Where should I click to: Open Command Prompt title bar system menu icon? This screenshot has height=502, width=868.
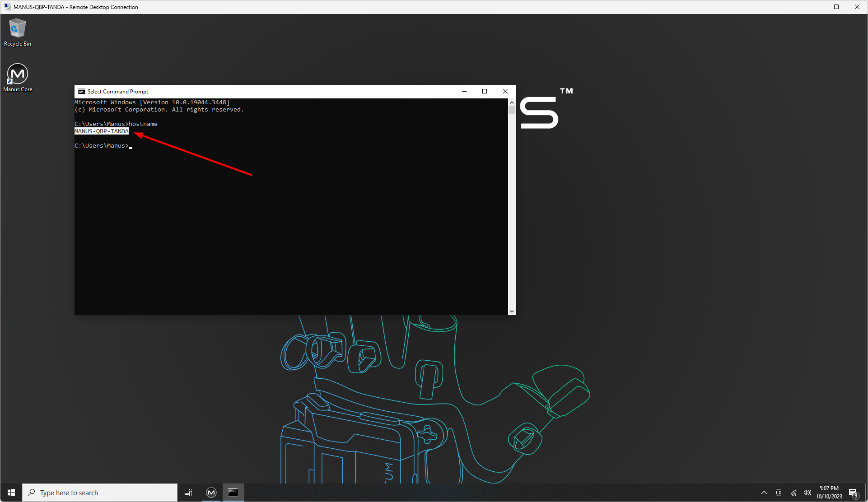coord(81,91)
